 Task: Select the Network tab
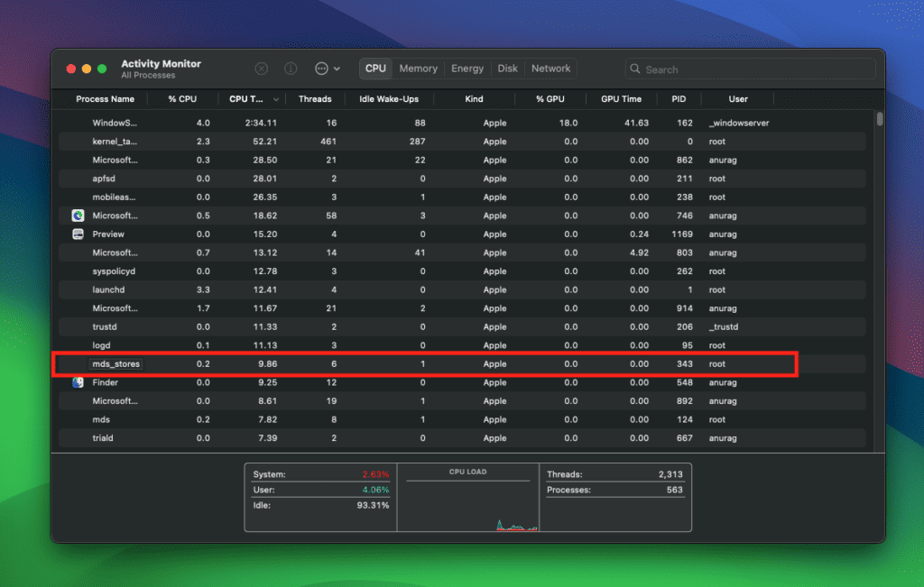[x=550, y=69]
